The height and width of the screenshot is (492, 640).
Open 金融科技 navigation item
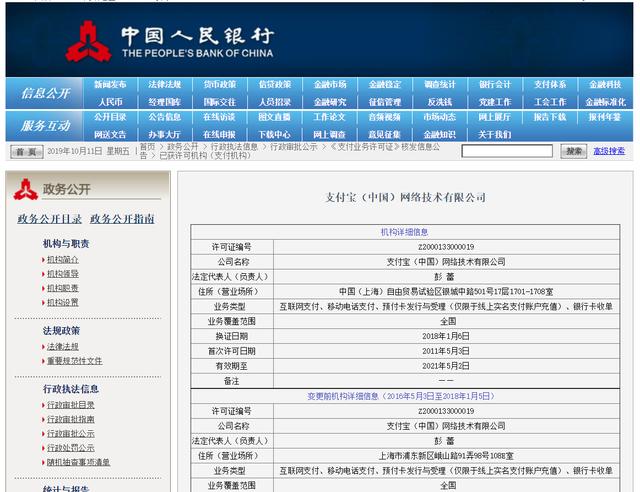pyautogui.click(x=605, y=85)
